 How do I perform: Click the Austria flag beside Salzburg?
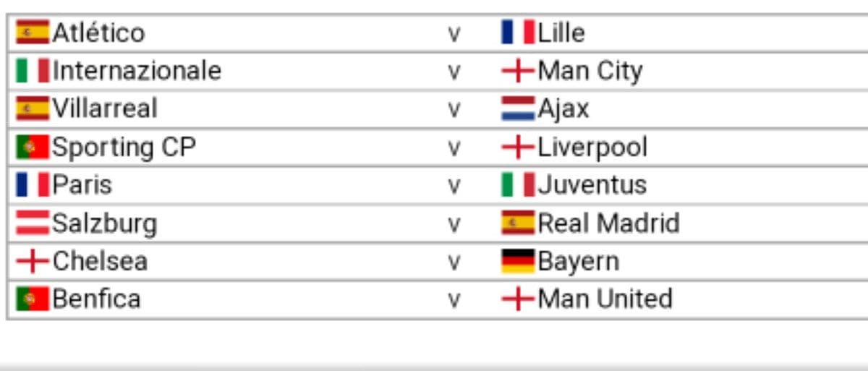[33, 223]
